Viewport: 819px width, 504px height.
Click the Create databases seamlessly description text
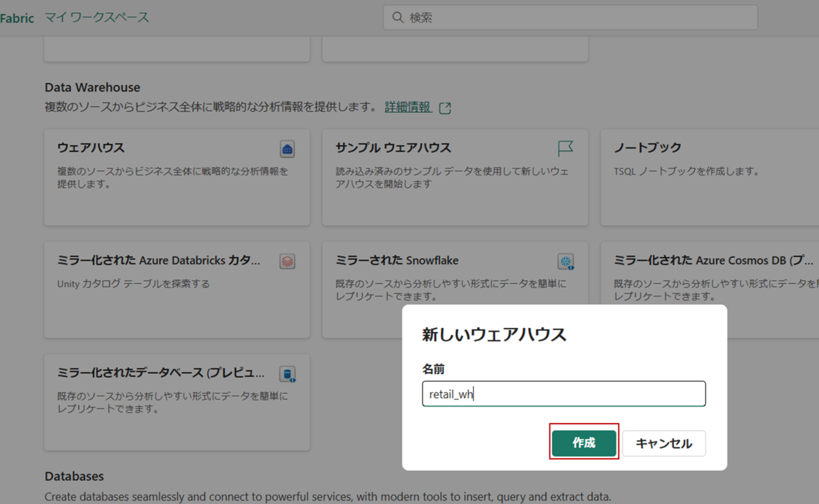click(328, 497)
